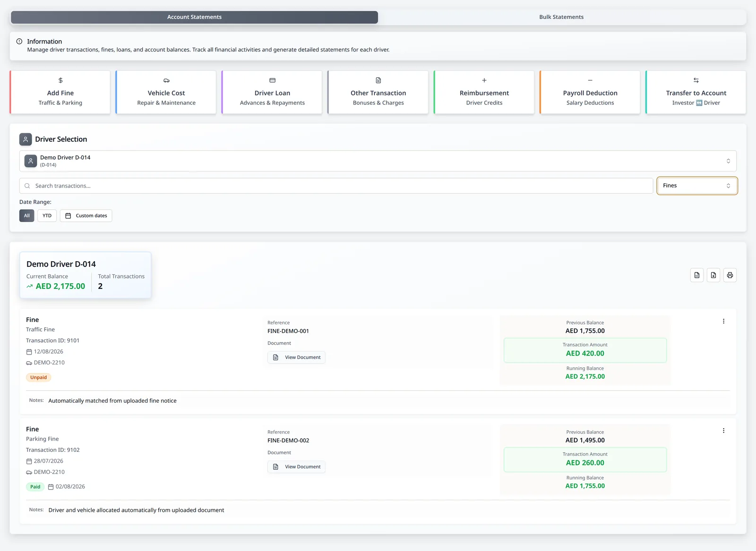Click reference FINE-DEMO-002
Viewport: 756px width, 551px height.
288,441
